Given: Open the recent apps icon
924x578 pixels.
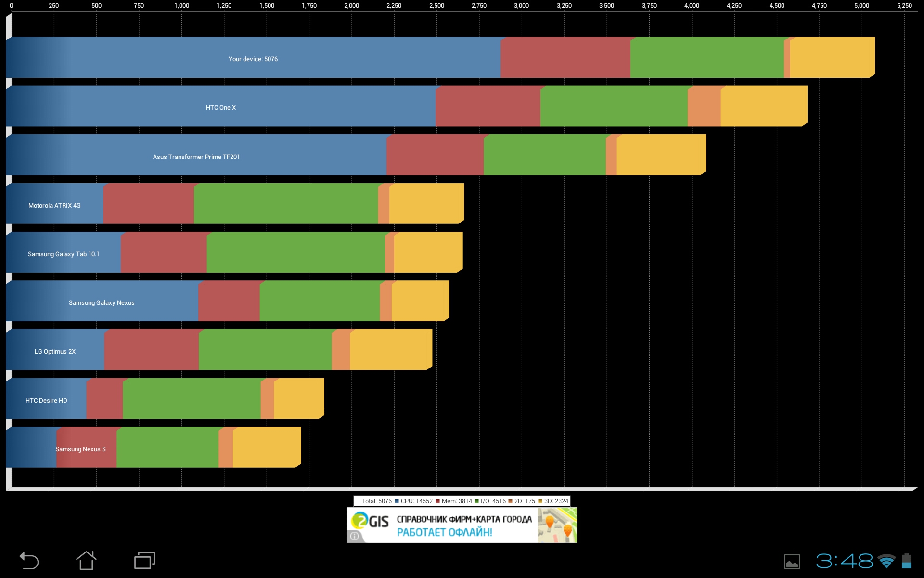Looking at the screenshot, I should [x=144, y=561].
